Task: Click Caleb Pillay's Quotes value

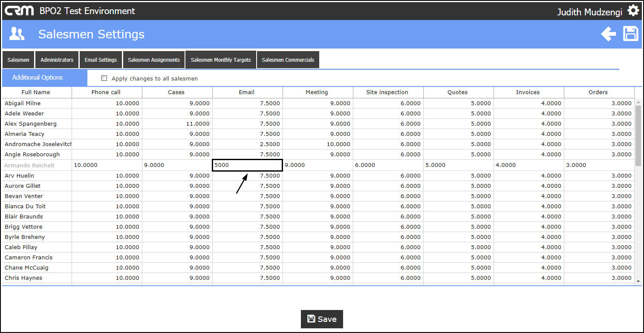Action: 481,247
